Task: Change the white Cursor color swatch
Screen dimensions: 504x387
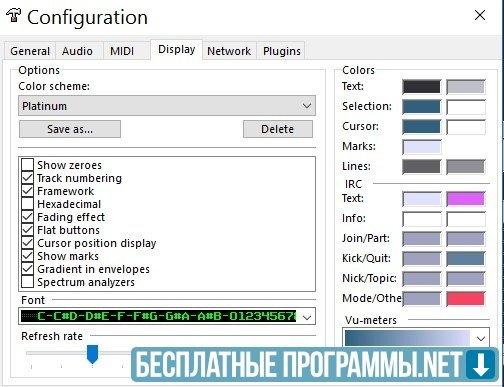Action: pos(465,127)
